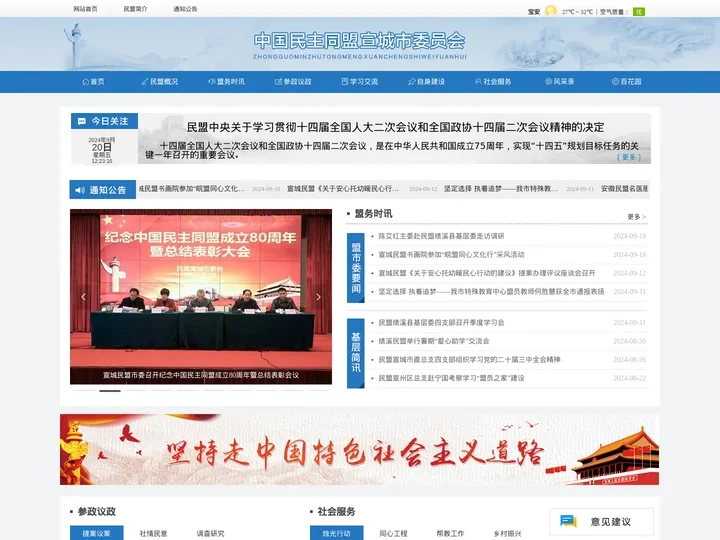Viewport: 720px width, 540px height.
Task: Open news 民盟宣城市直总支四支部组织学习
Action: (x=469, y=360)
